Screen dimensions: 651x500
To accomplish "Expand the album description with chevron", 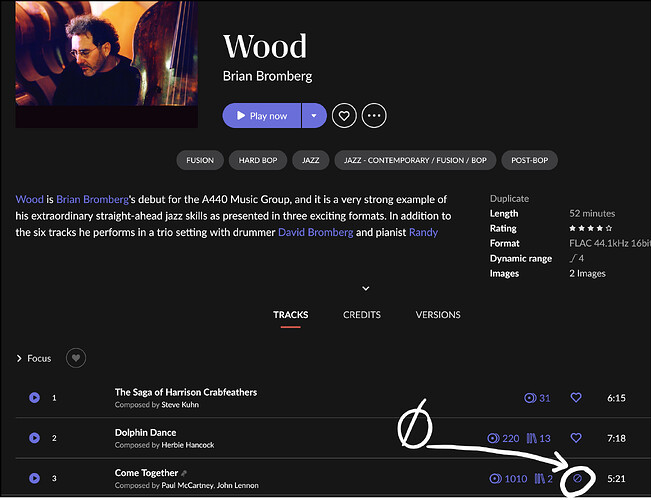I will [x=366, y=288].
